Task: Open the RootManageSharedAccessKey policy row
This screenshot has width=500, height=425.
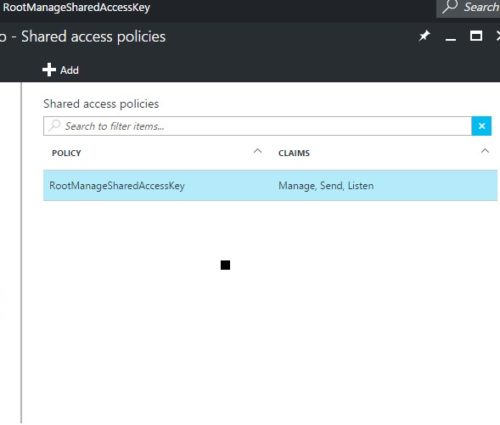Action: (270, 185)
